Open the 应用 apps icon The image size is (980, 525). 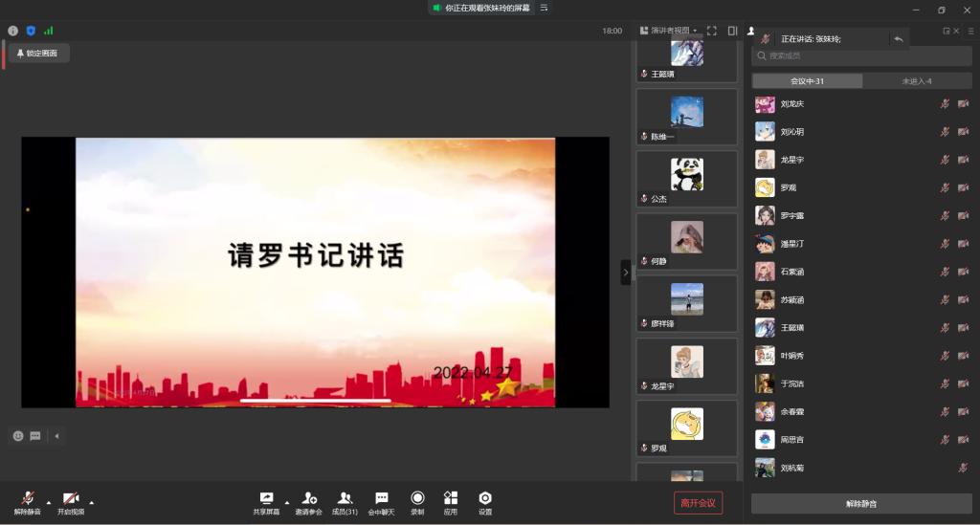point(450,498)
